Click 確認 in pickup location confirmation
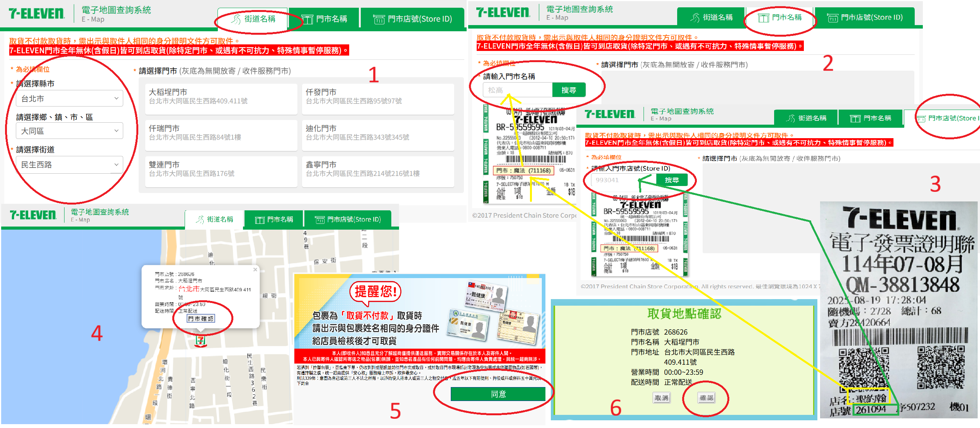The width and height of the screenshot is (980, 428). coord(707,398)
